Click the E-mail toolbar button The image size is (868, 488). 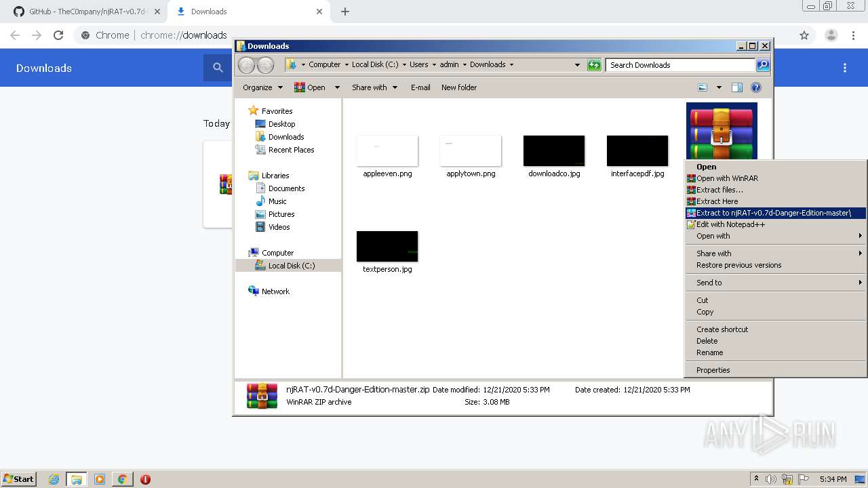[420, 87]
